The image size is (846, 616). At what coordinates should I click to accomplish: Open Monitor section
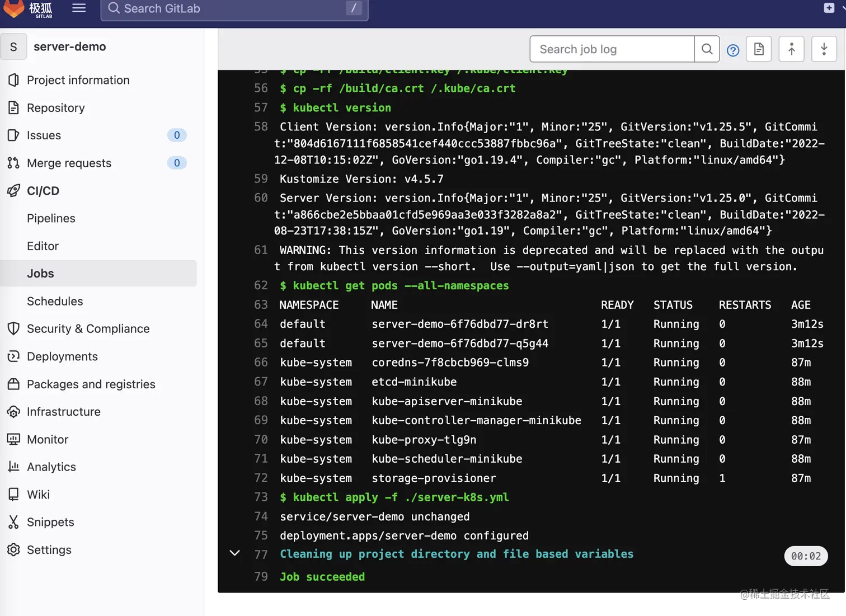point(48,439)
